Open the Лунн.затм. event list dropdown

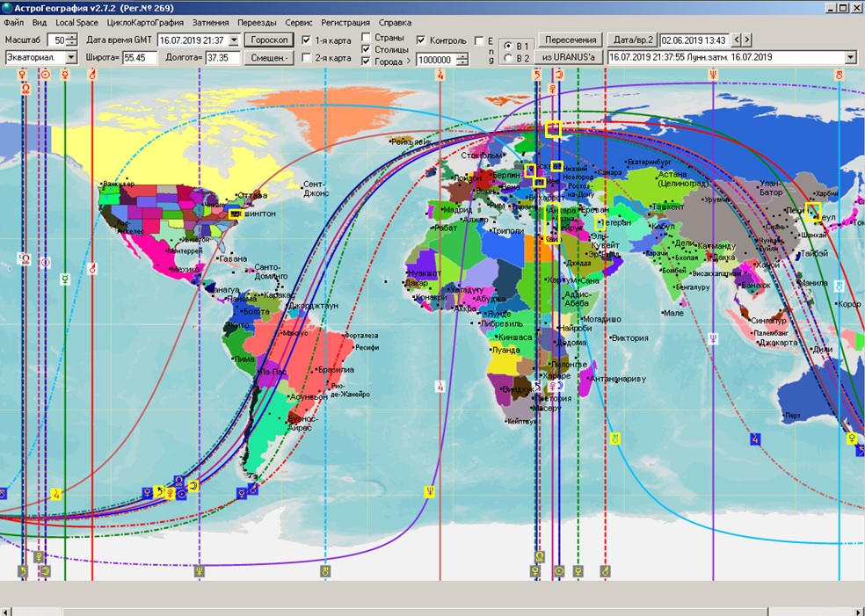coord(849,57)
